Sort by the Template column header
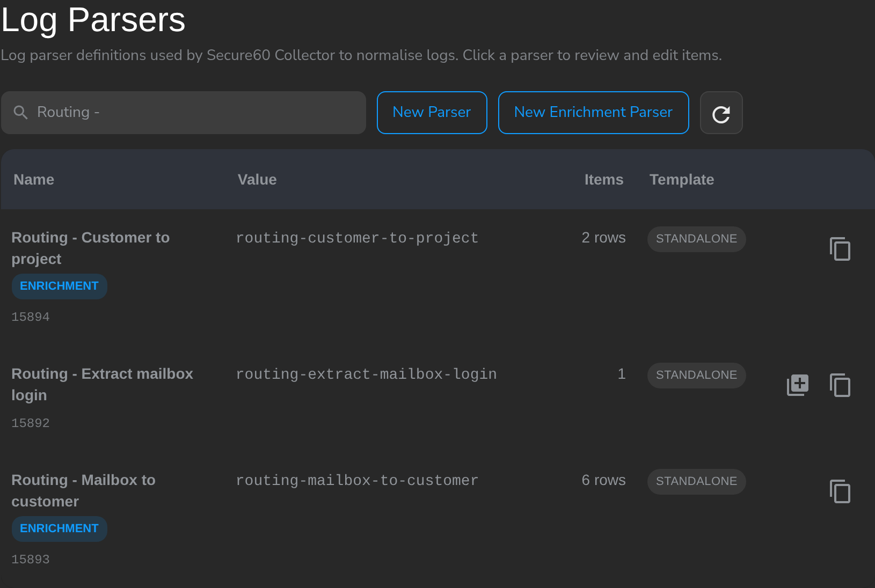This screenshot has width=875, height=588. click(x=682, y=180)
